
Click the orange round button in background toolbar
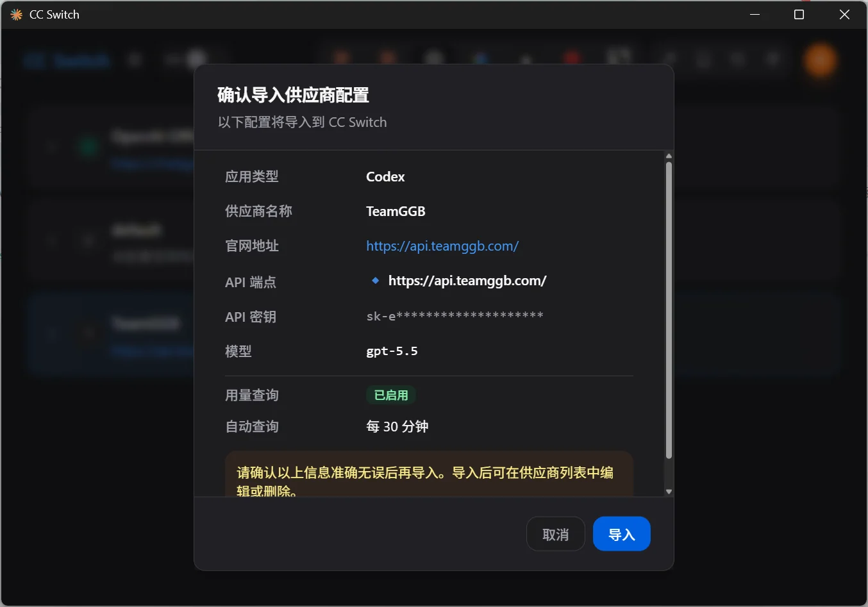pyautogui.click(x=821, y=60)
